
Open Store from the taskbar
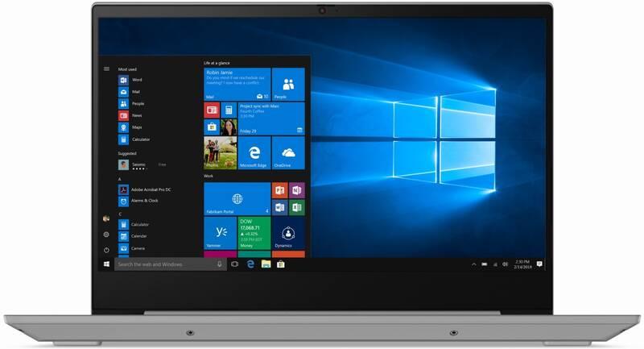tap(281, 264)
